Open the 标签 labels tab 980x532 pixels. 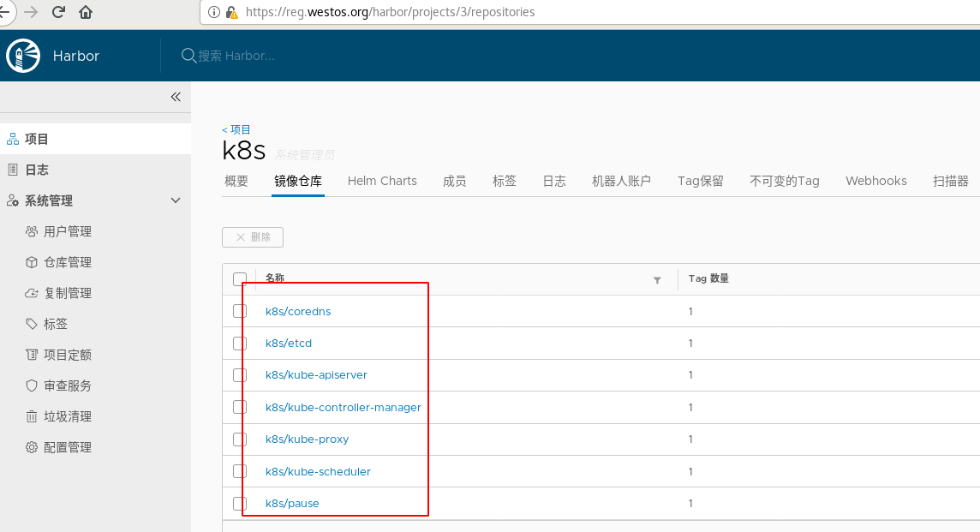click(x=505, y=182)
